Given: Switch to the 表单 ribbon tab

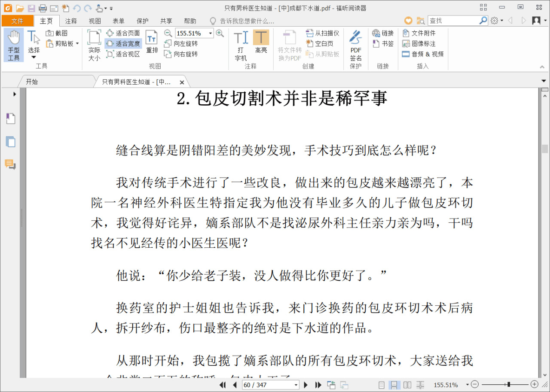Looking at the screenshot, I should pyautogui.click(x=119, y=21).
